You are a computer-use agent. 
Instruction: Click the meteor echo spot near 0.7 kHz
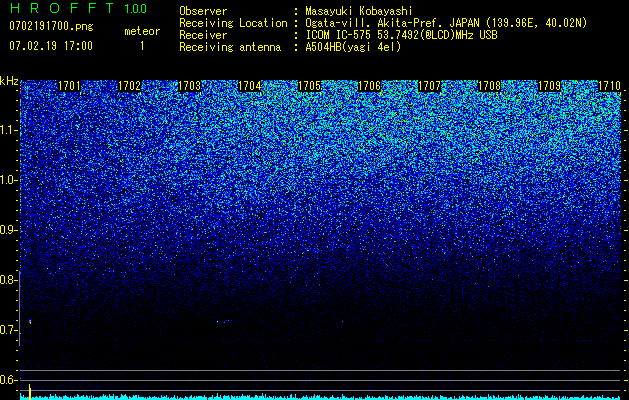coord(30,321)
